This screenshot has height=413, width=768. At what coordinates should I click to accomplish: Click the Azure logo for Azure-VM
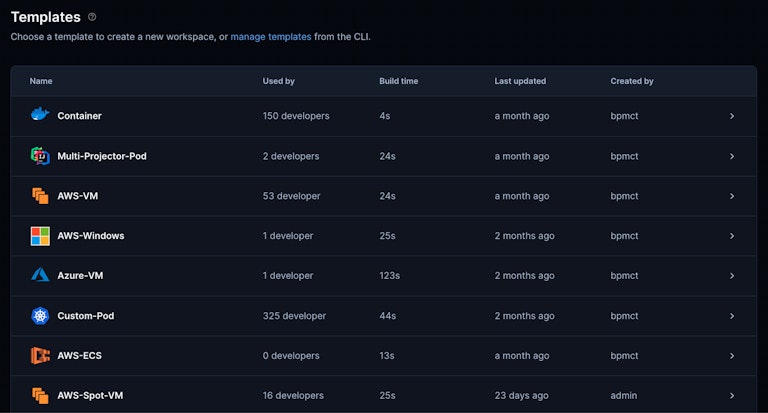coord(40,276)
